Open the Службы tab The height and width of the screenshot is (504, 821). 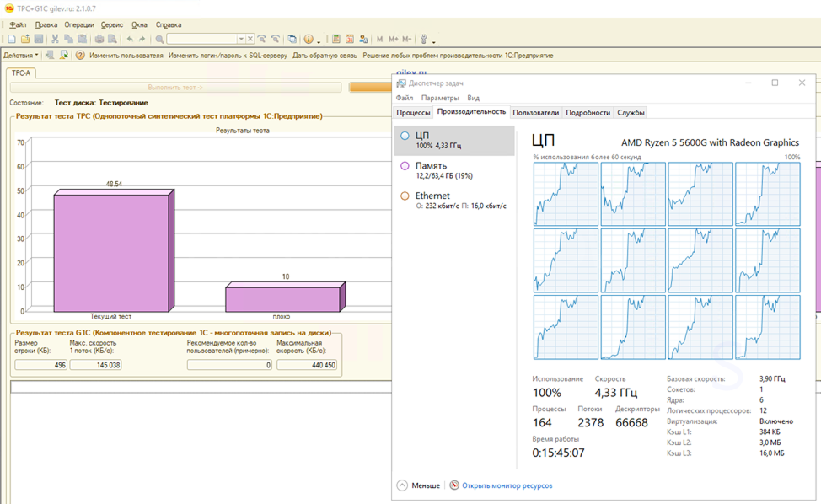click(x=631, y=113)
